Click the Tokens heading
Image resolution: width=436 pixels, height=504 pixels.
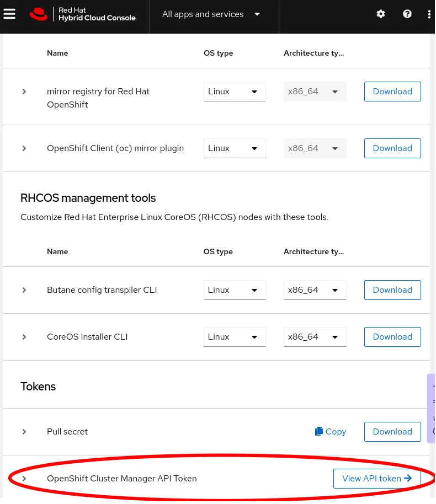pyautogui.click(x=38, y=387)
